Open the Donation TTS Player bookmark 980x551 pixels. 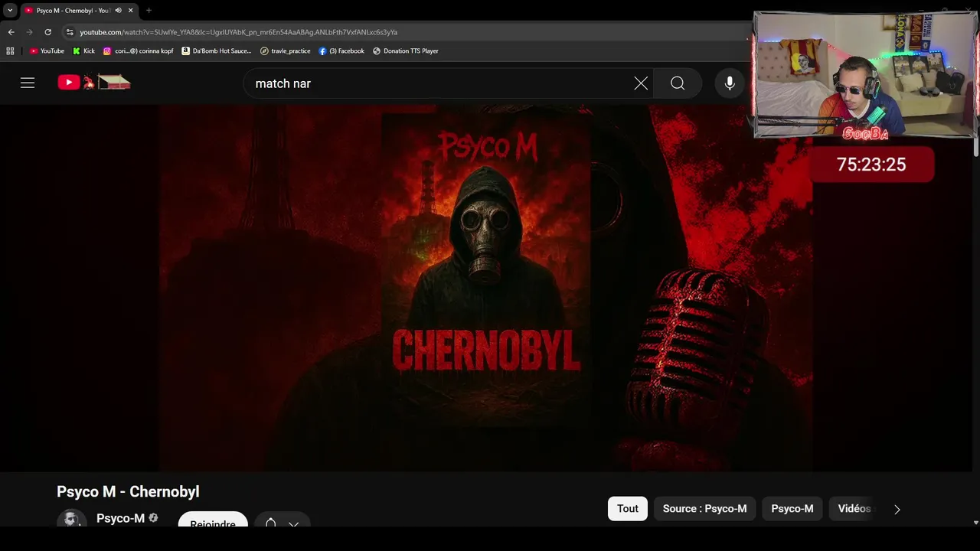tap(406, 51)
